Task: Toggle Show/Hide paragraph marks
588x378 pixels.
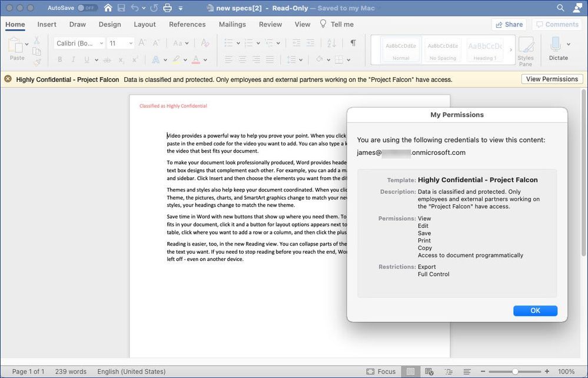Action: click(x=353, y=43)
